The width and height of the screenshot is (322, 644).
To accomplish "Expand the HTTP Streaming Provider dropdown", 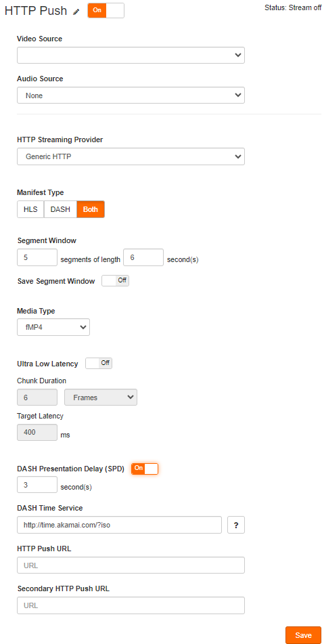I will click(131, 156).
